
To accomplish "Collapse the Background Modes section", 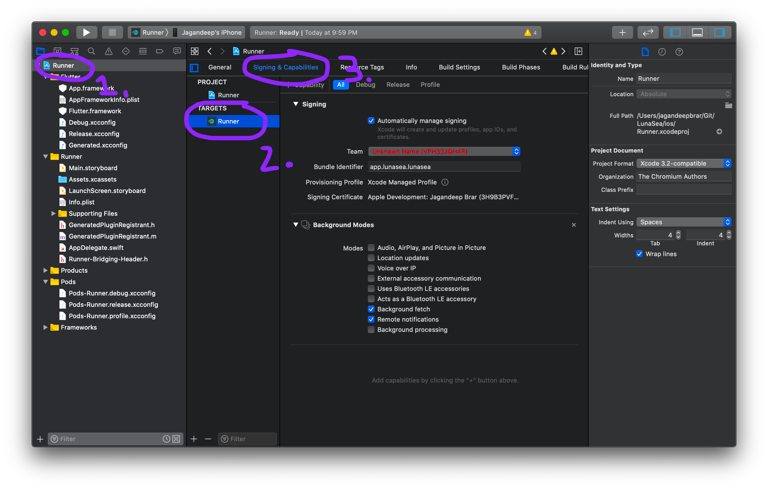I will click(295, 225).
